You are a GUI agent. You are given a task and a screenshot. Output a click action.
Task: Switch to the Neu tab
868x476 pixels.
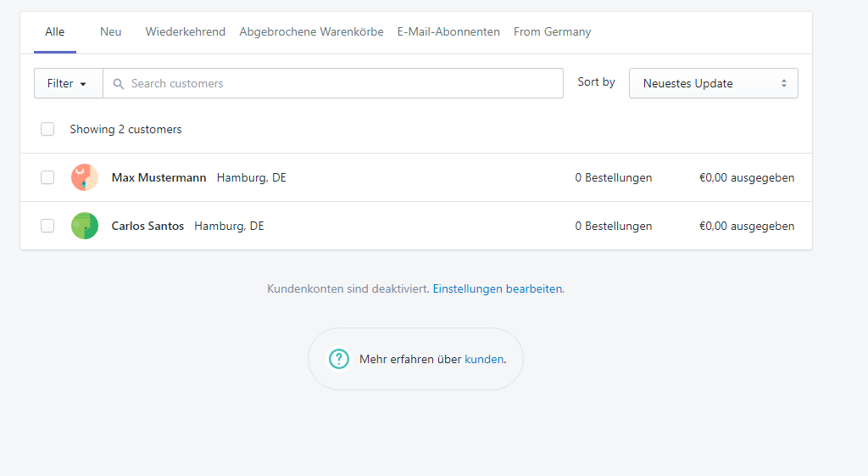point(111,32)
